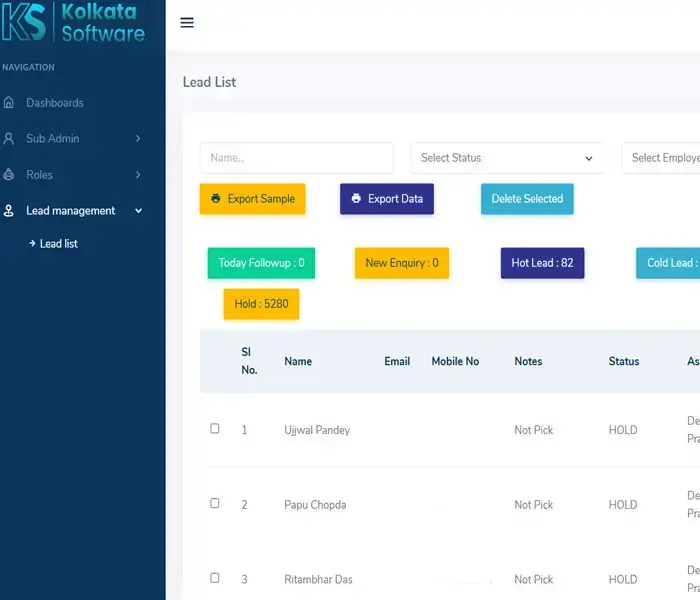Open the Lead list submenu item

58,244
